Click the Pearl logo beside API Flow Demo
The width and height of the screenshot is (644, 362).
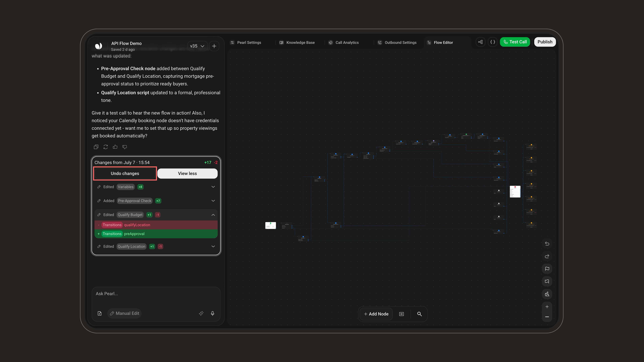pos(98,46)
